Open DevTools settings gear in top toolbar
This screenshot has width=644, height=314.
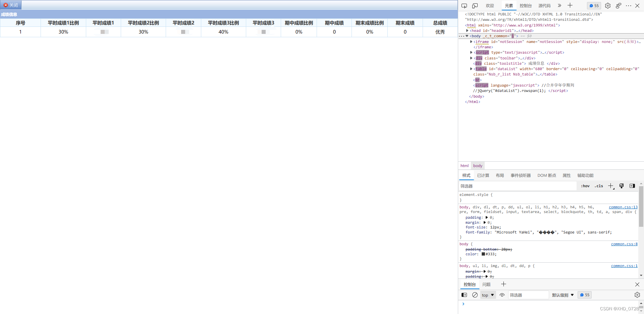[x=608, y=6]
